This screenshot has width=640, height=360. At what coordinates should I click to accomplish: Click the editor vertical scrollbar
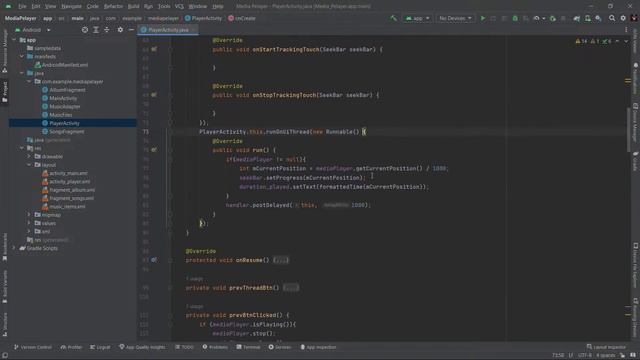628,130
